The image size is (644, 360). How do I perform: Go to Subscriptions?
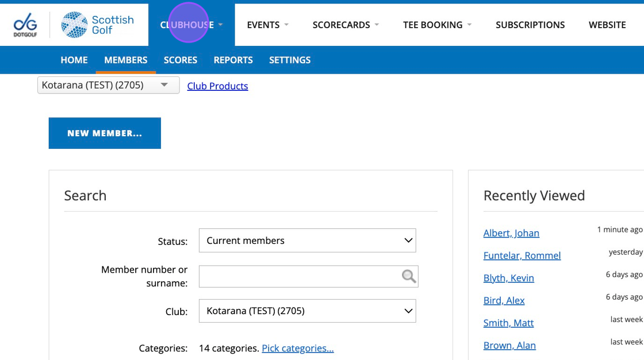point(530,25)
